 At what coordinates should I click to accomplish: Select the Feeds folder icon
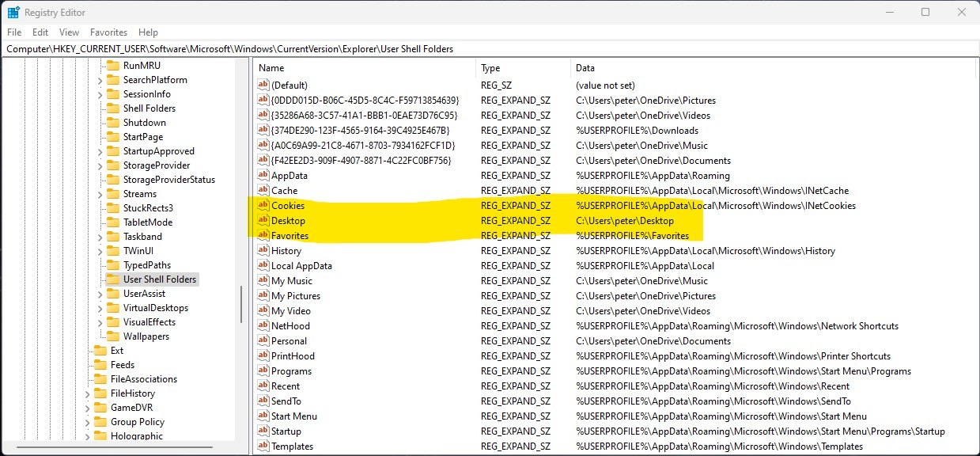point(100,365)
